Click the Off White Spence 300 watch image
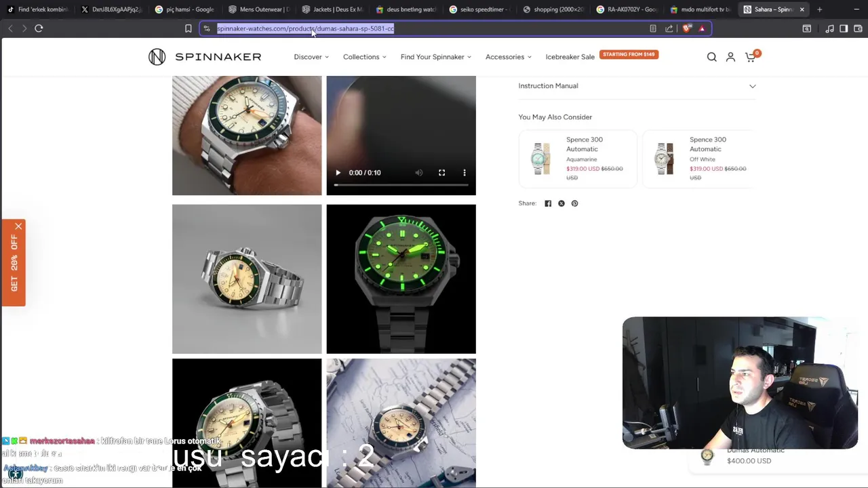 (665, 159)
